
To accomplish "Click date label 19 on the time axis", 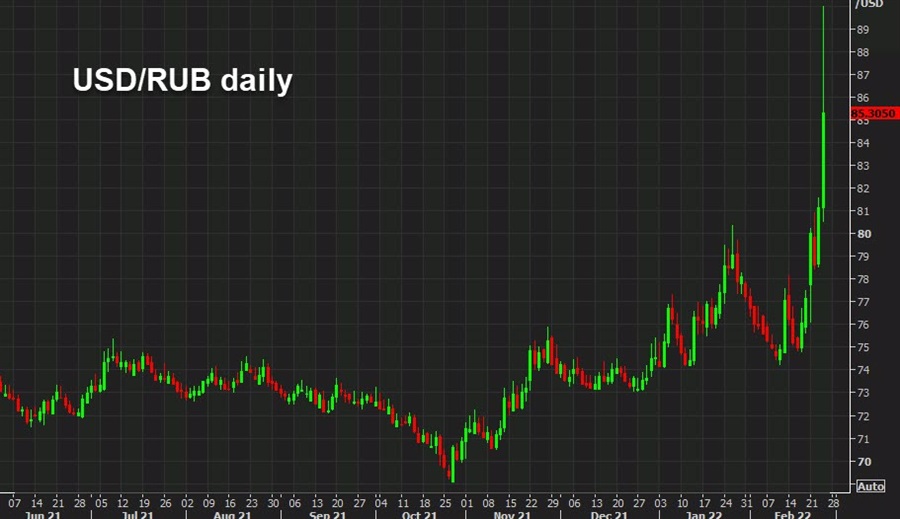I will tap(144, 503).
